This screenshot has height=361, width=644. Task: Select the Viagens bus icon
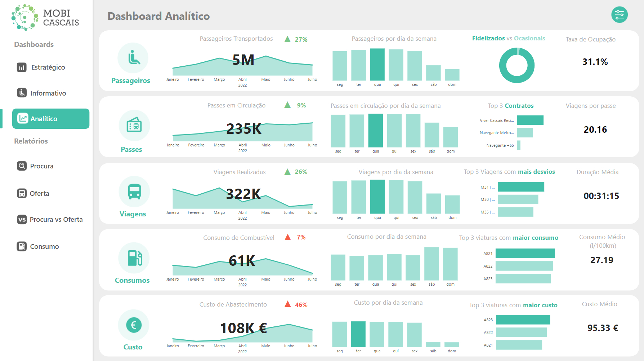(134, 191)
